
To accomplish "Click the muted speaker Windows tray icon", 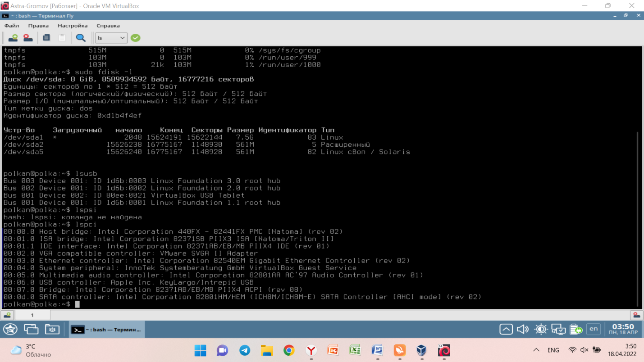I will [x=585, y=350].
